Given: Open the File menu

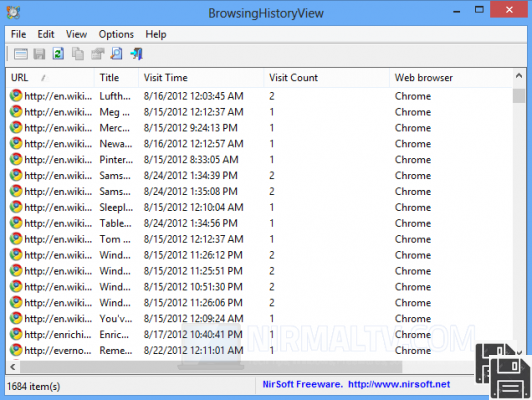Looking at the screenshot, I should 18,34.
